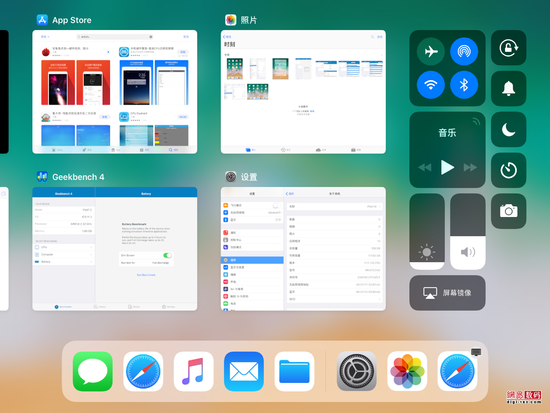Click the Run Benchmark link in Geekbench
550x413 pixels.
[x=146, y=275]
